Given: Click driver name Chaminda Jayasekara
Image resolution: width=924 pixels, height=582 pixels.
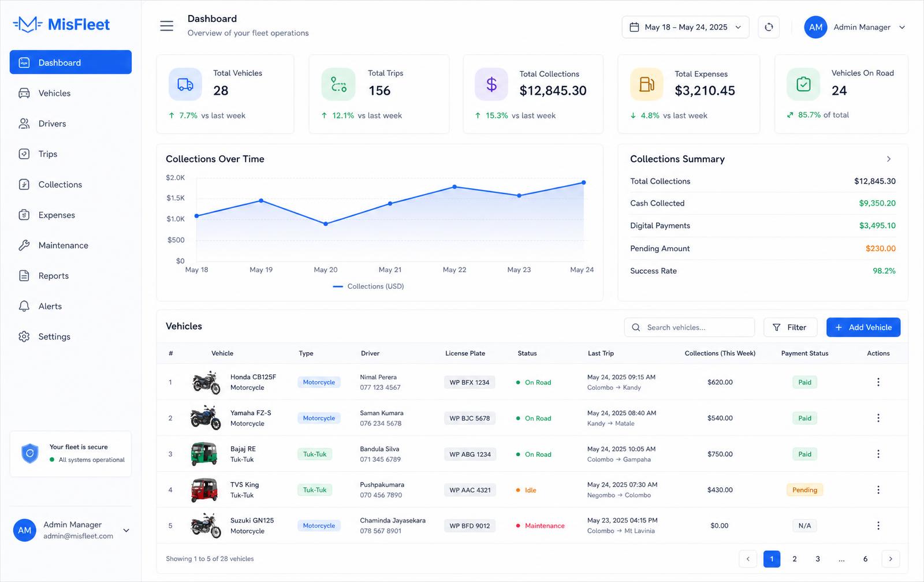Looking at the screenshot, I should coord(393,520).
